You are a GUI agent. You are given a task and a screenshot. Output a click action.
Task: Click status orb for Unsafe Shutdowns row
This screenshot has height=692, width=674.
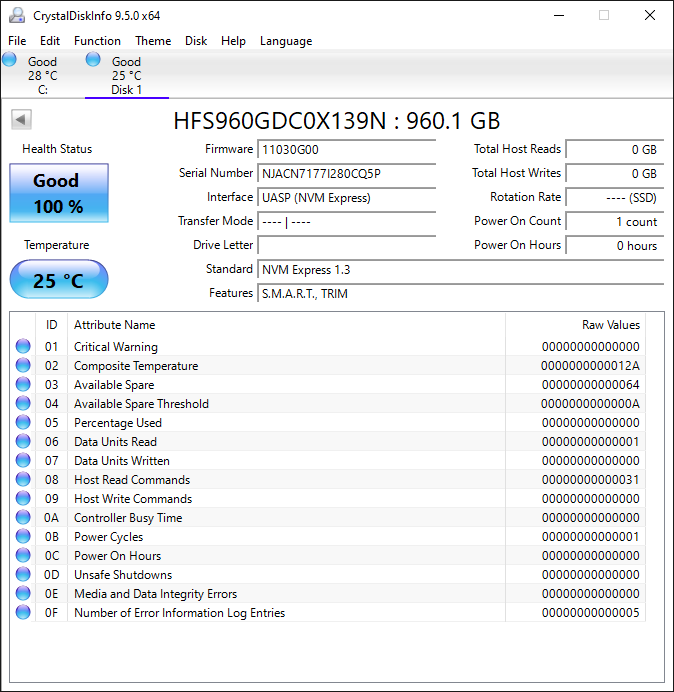(23, 574)
